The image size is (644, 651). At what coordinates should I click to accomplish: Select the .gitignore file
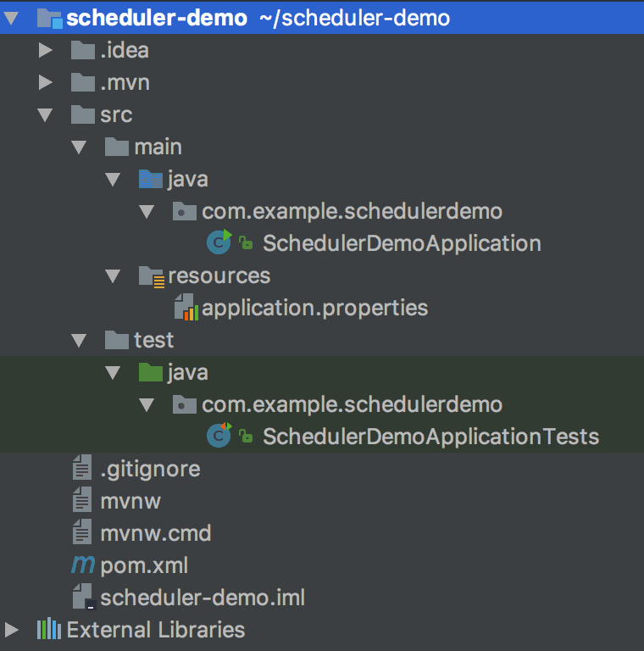tap(150, 469)
